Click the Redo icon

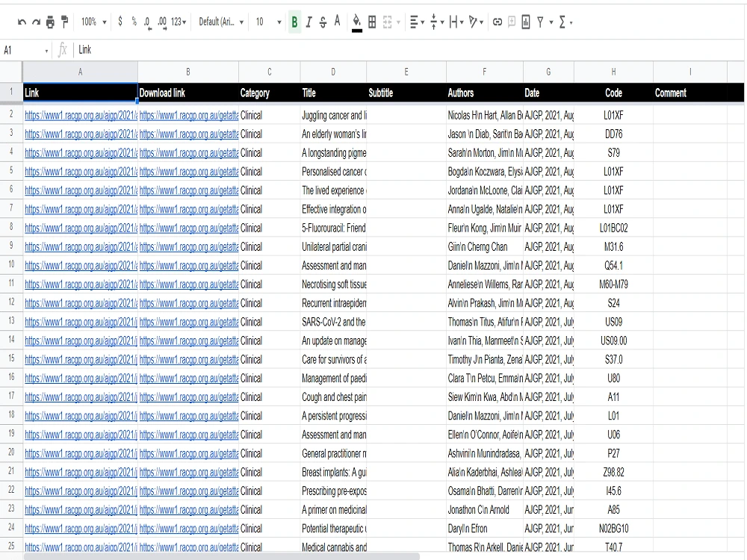[x=36, y=22]
